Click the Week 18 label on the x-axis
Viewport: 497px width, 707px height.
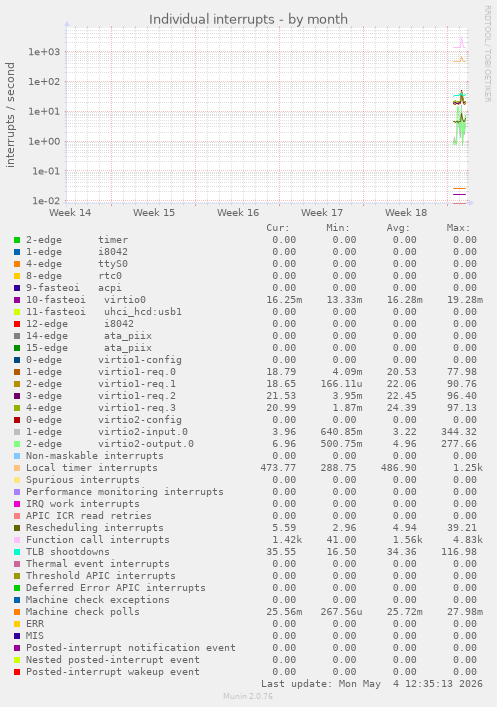point(406,213)
